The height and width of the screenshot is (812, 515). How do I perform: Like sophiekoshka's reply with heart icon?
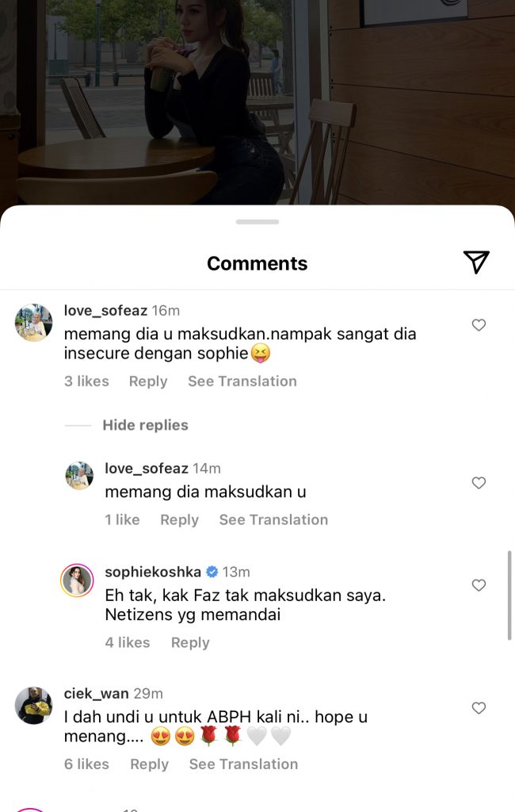coord(479,585)
